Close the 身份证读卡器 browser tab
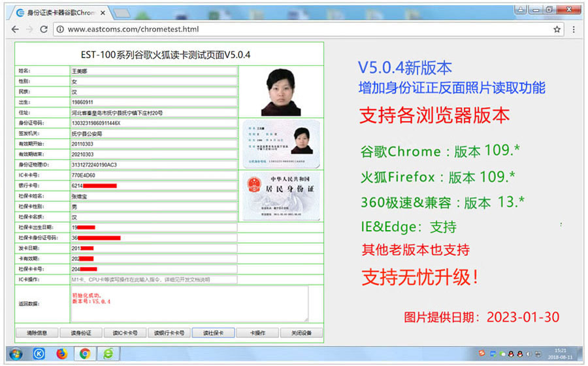 [103, 12]
